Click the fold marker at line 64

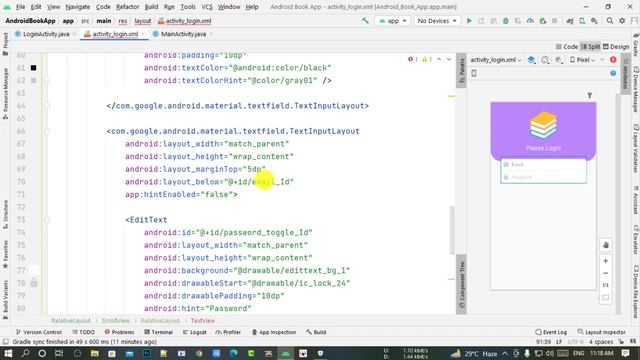coord(47,106)
